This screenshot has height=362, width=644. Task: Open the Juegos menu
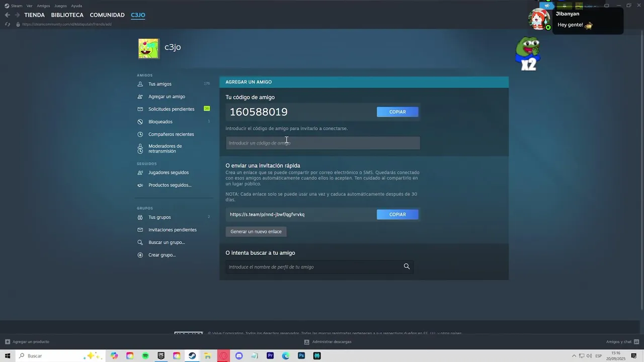[60, 6]
